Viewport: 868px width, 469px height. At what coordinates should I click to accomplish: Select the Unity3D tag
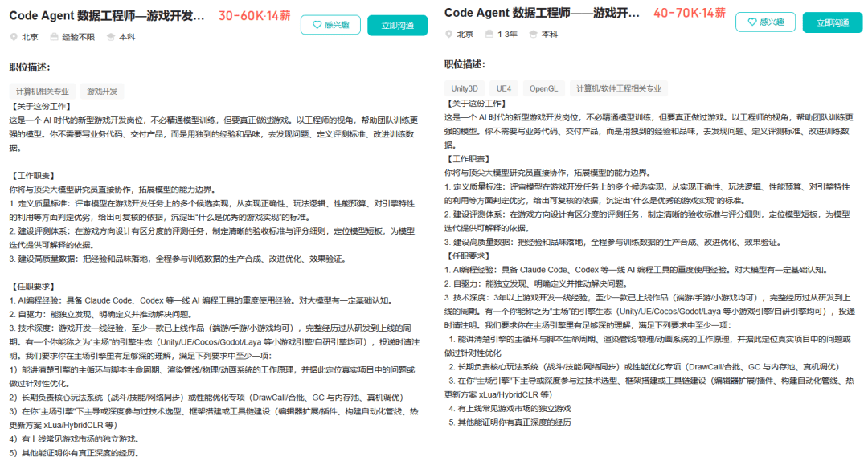tap(465, 88)
